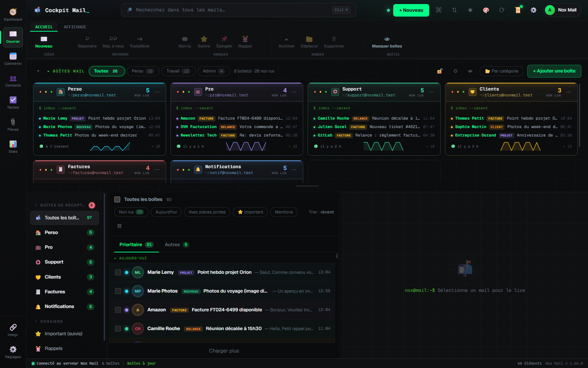The height and width of the screenshot is (368, 588).
Task: Open the Pro card three-dots menu
Action: tap(294, 92)
